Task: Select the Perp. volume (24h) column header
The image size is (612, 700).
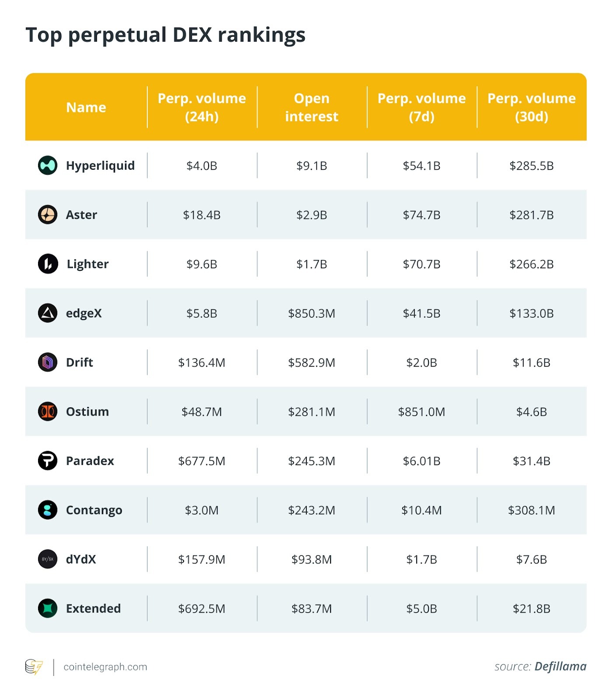Action: click(202, 107)
